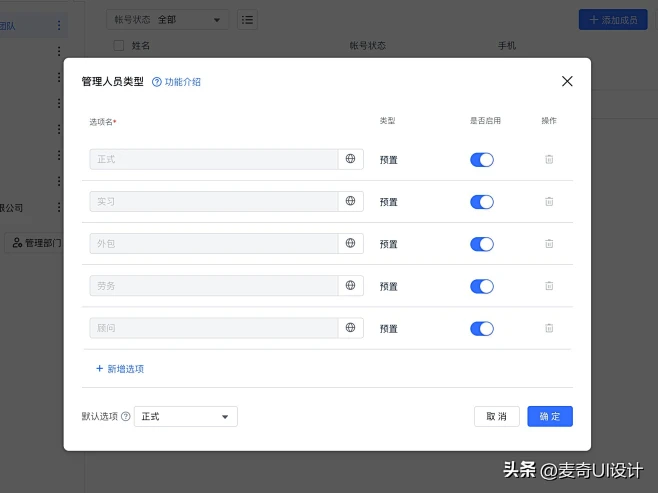This screenshot has height=493, width=658.
Task: Toggle the 正式 enable switch
Action: pos(482,159)
